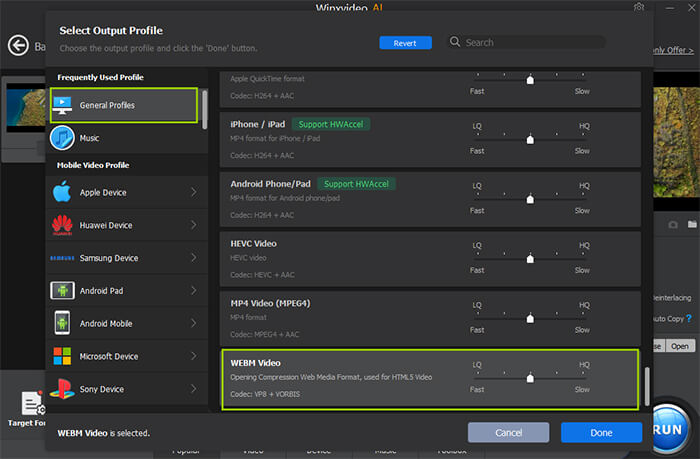Click the Done button
The width and height of the screenshot is (700, 459).
(601, 433)
